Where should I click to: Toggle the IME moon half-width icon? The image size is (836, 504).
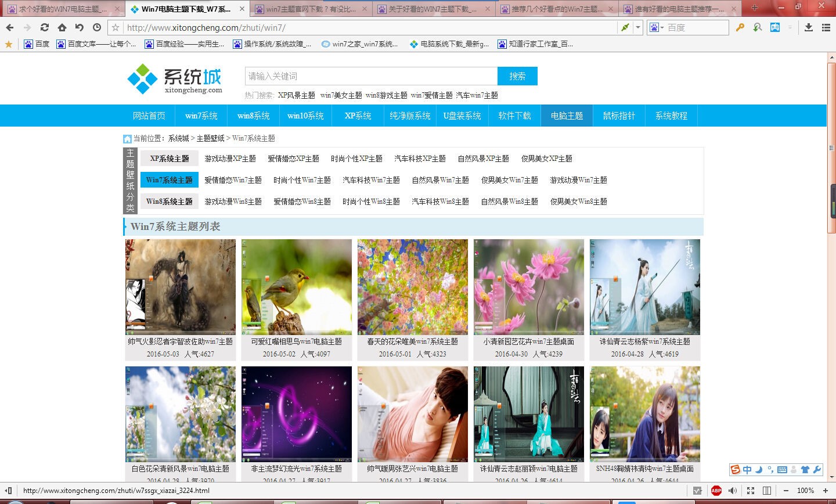pyautogui.click(x=759, y=470)
